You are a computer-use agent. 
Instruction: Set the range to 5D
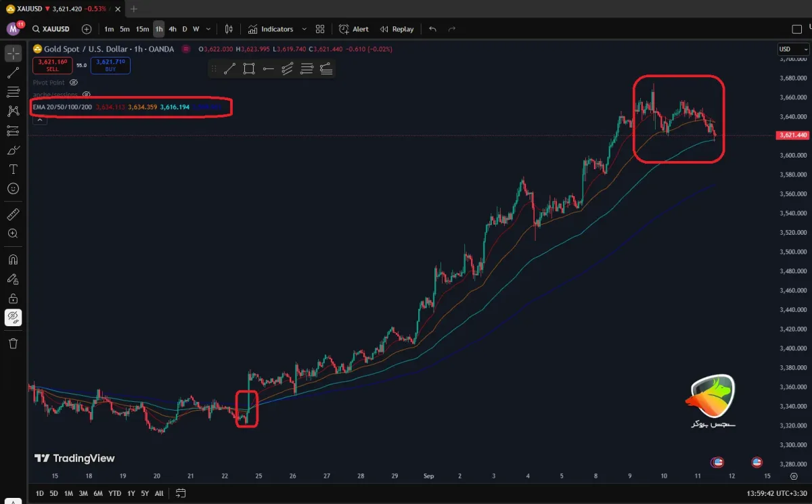click(54, 493)
